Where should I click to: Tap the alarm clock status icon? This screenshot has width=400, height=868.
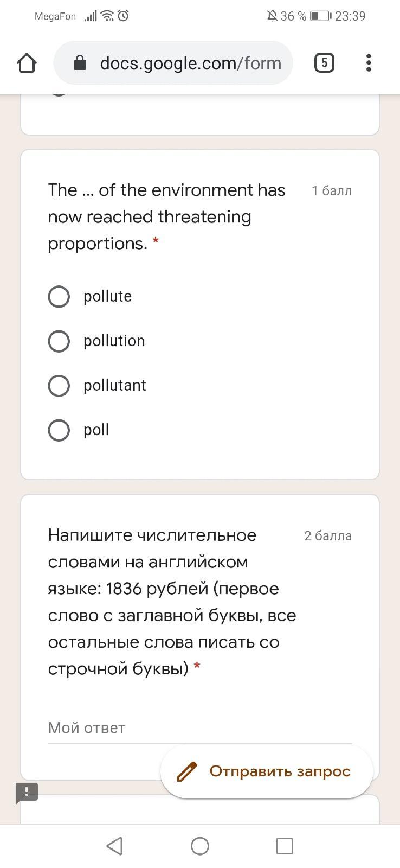pyautogui.click(x=123, y=16)
